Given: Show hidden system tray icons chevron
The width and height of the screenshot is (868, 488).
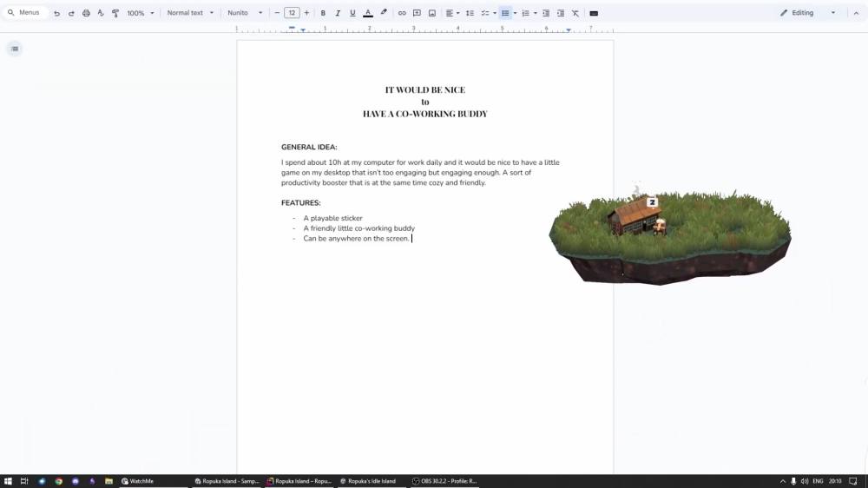Looking at the screenshot, I should 783,481.
